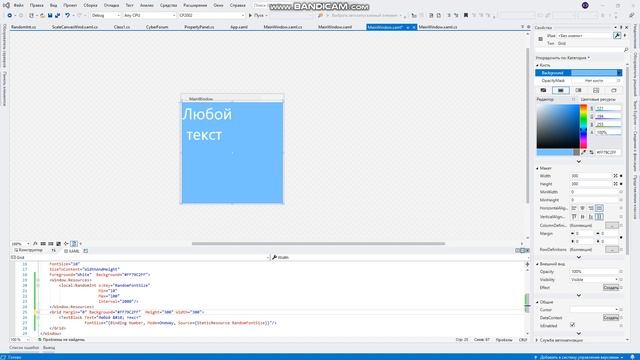This screenshot has width=640, height=360.
Task: Click the current color preview swatch
Action: click(x=555, y=152)
